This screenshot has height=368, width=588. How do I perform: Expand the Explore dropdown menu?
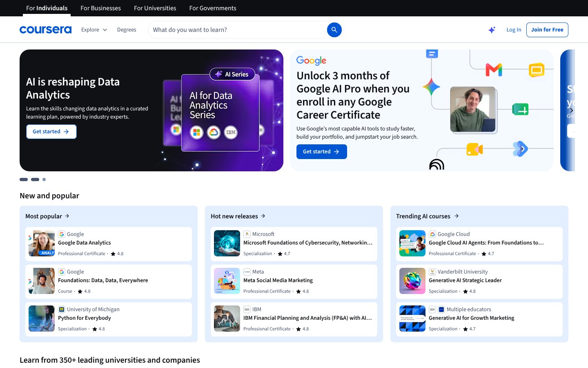[94, 30]
